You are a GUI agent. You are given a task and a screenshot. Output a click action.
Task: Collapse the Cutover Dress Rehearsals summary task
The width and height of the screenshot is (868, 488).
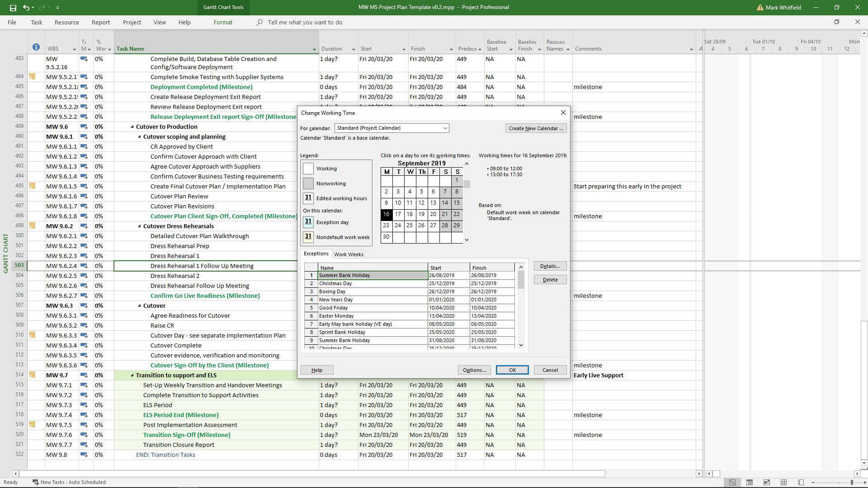pos(139,226)
